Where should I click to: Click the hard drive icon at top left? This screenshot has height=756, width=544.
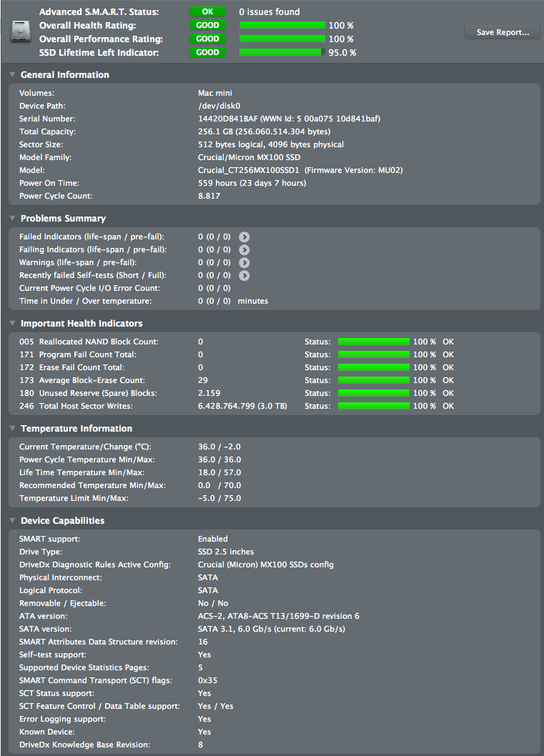click(x=20, y=31)
